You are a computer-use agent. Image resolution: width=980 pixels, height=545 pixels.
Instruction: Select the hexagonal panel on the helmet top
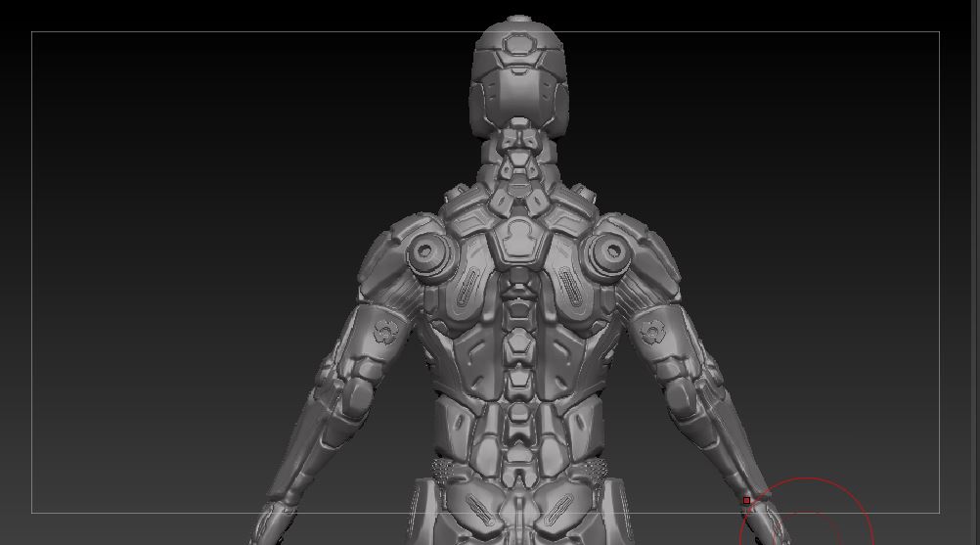point(518,44)
